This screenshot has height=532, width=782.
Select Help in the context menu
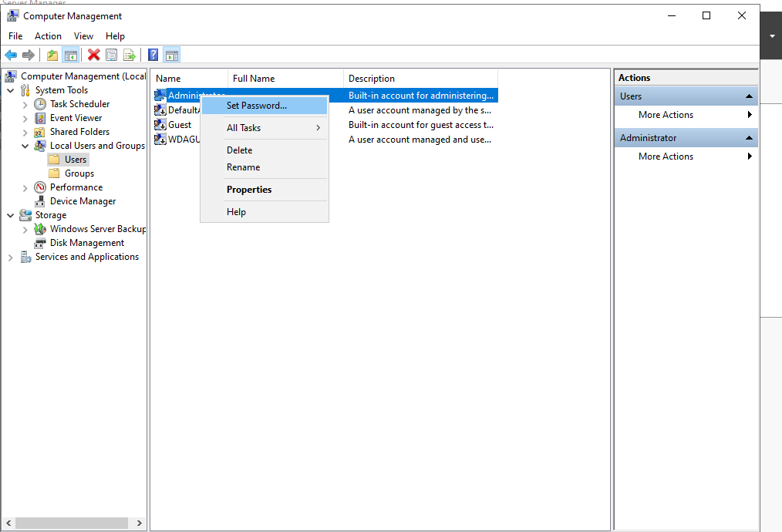(265, 212)
